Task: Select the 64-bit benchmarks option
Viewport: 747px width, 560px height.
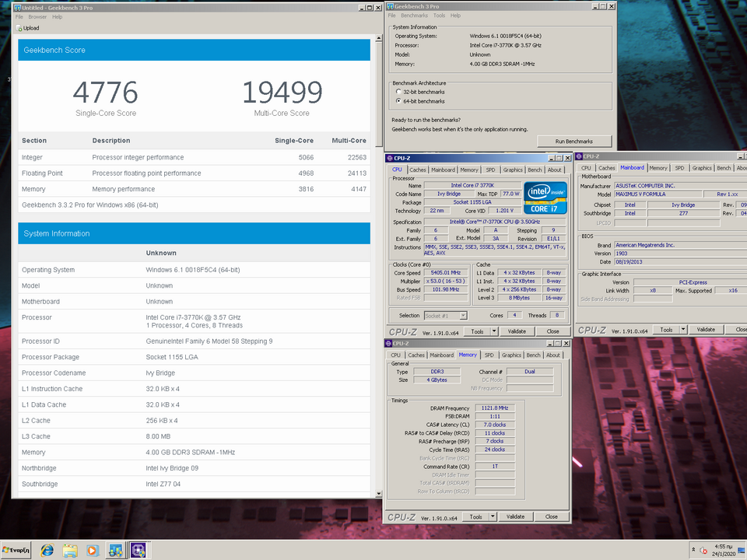Action: (398, 101)
